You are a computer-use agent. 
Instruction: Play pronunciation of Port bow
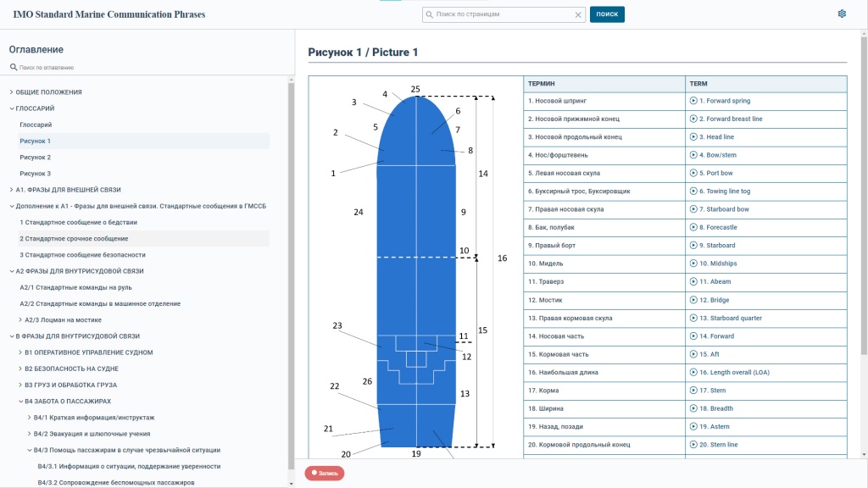tap(693, 173)
